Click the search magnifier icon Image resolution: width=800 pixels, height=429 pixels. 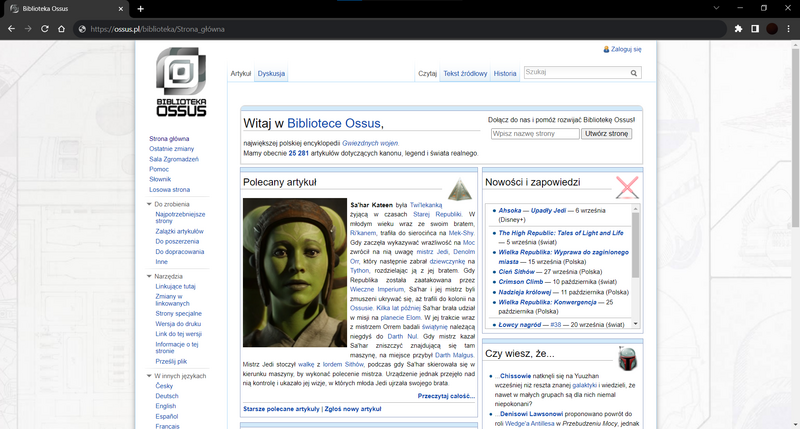pyautogui.click(x=634, y=73)
